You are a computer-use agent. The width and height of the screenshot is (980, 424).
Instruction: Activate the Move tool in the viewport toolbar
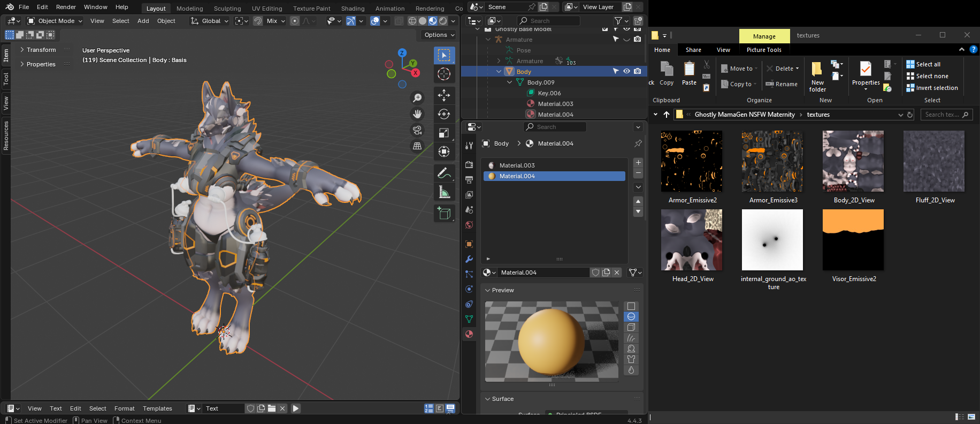[444, 95]
